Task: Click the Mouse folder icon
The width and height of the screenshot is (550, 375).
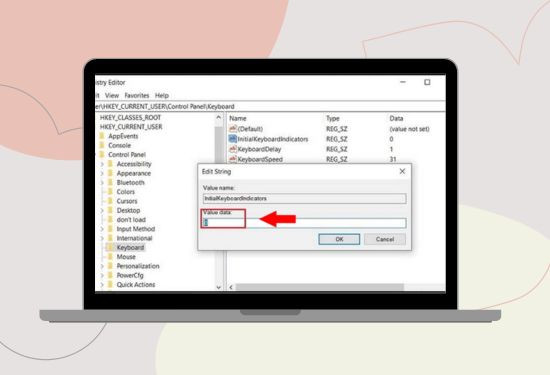Action: pyautogui.click(x=110, y=257)
